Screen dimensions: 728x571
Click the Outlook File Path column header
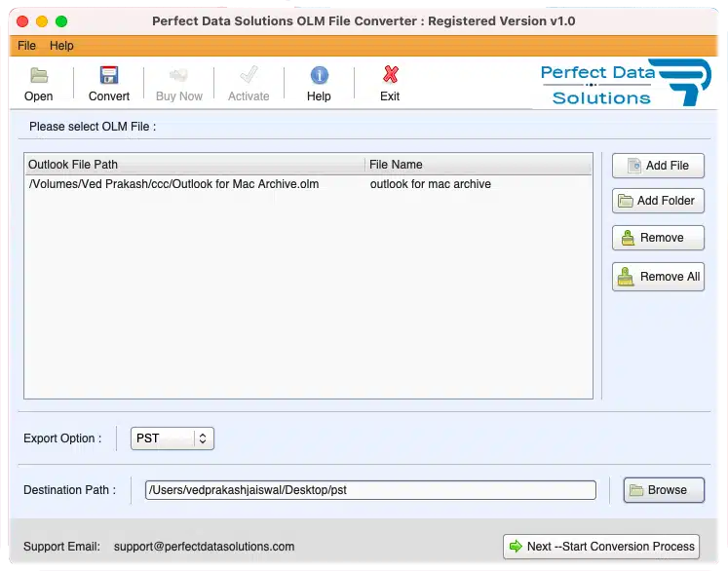tap(195, 165)
